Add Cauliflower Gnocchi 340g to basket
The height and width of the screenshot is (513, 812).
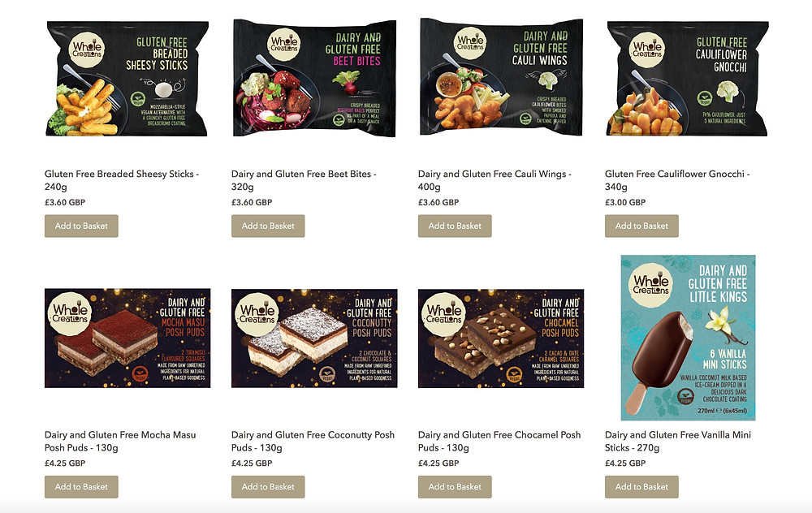(641, 226)
